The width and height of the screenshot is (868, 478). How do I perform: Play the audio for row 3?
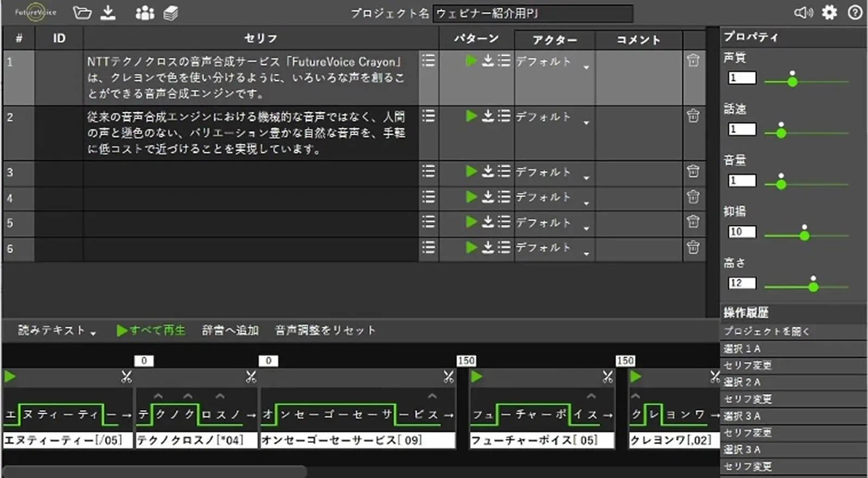click(471, 171)
